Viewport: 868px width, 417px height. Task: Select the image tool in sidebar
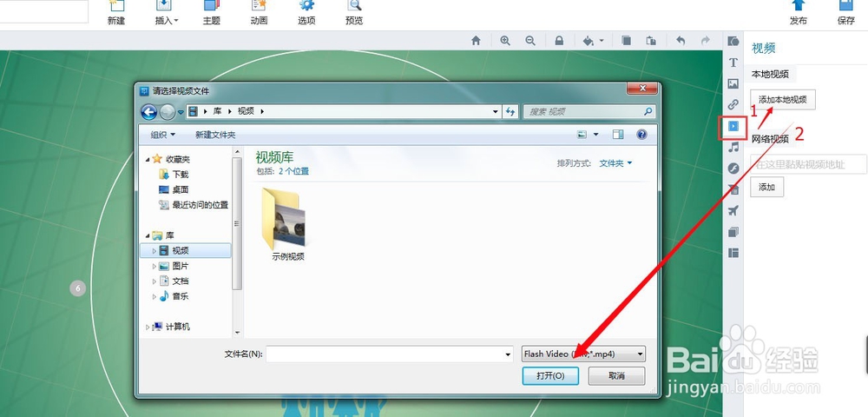coord(733,83)
